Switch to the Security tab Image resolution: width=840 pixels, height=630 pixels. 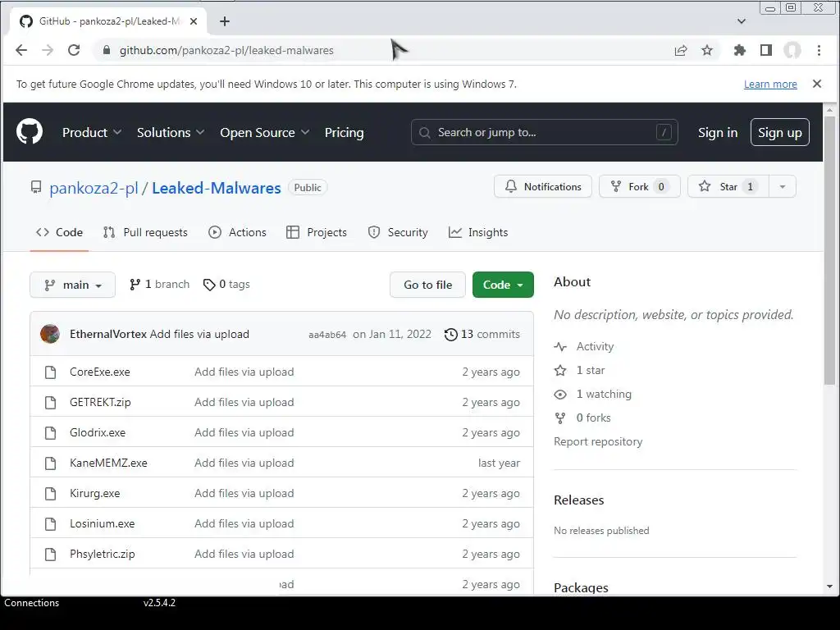[398, 232]
